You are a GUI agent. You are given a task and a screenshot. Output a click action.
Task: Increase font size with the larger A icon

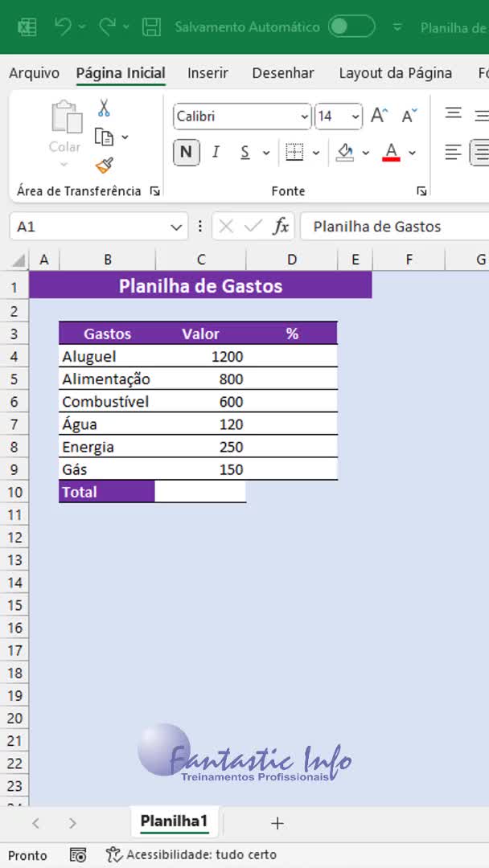pos(380,116)
